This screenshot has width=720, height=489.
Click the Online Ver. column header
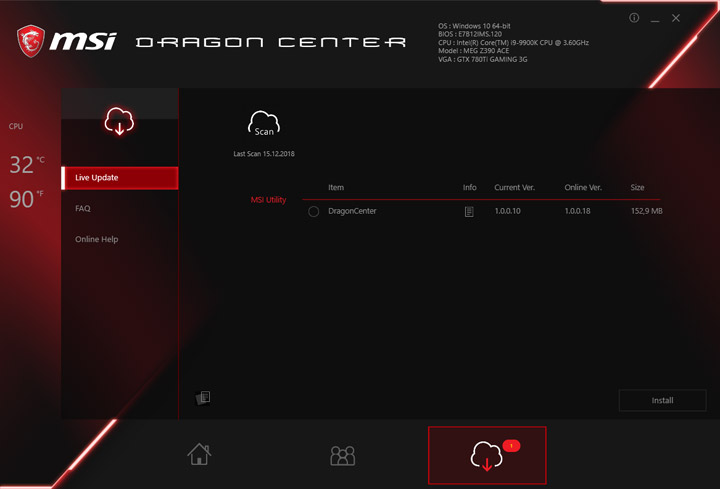(x=583, y=187)
